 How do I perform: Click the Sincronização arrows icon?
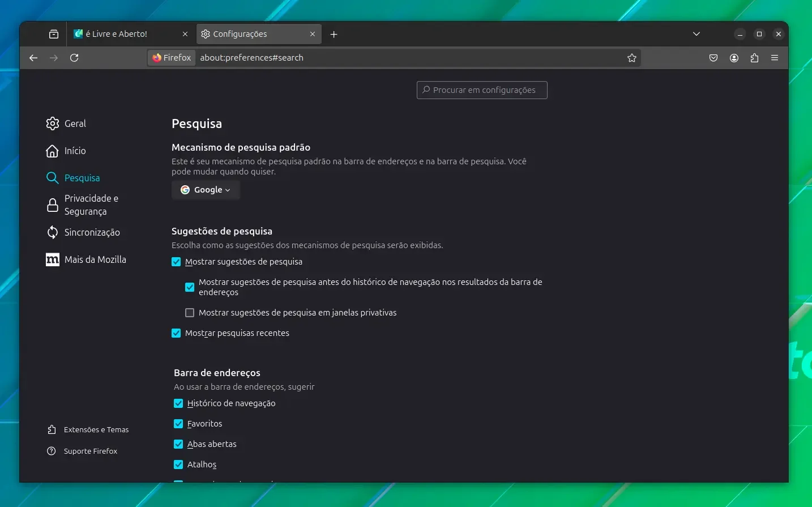[x=53, y=232]
